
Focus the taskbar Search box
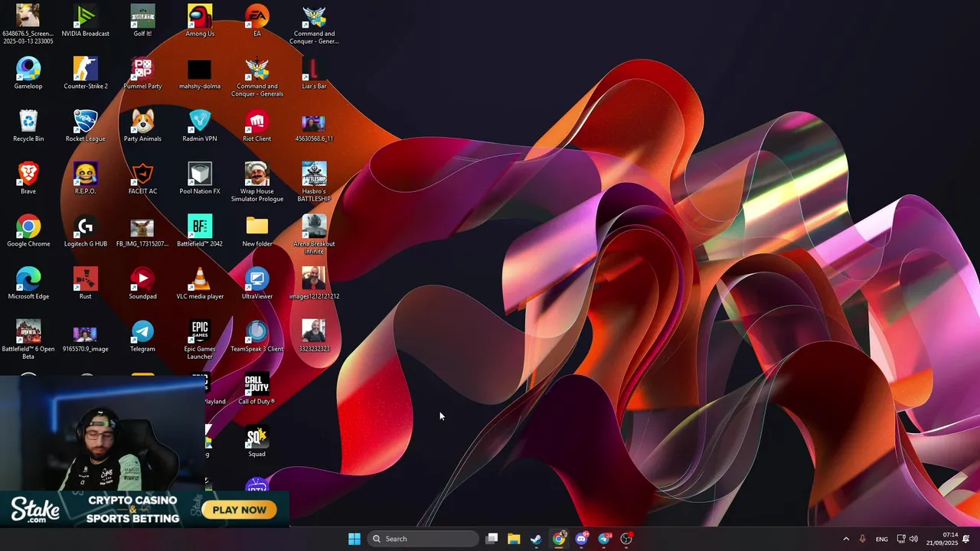coord(423,539)
